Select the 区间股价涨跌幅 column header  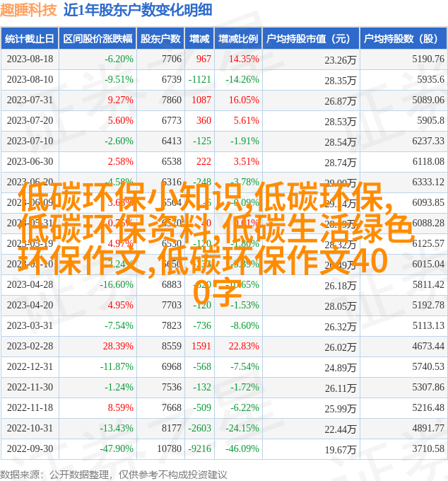point(98,39)
